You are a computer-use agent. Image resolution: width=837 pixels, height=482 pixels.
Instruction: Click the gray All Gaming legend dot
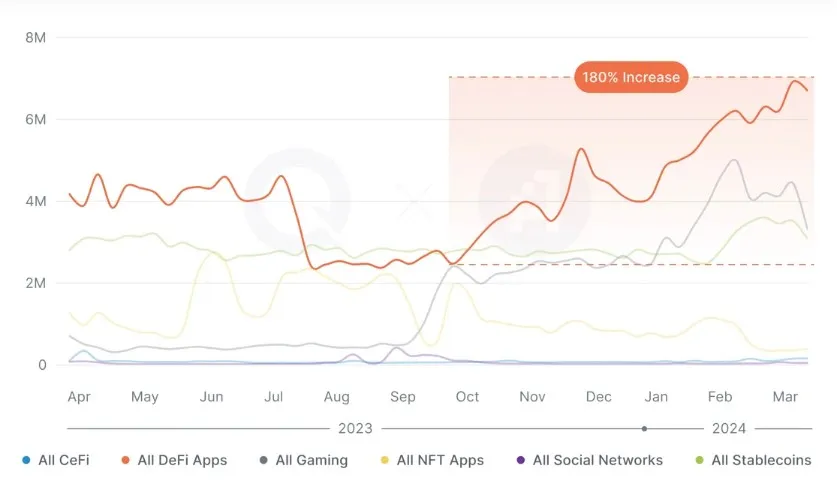point(264,461)
